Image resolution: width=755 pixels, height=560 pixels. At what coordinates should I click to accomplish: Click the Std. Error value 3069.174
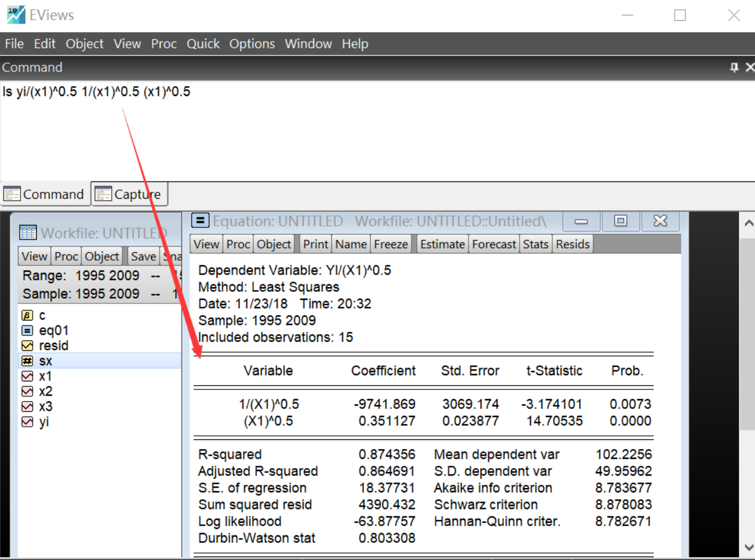(471, 404)
